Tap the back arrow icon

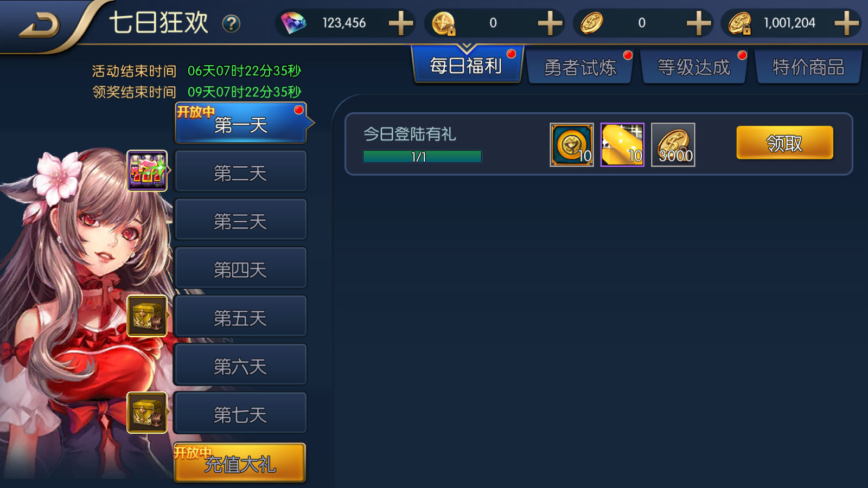pyautogui.click(x=39, y=25)
